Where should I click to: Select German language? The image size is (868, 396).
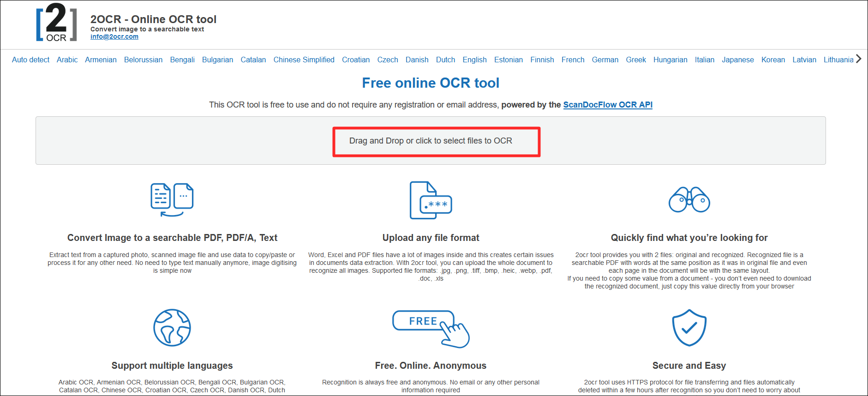pos(605,60)
